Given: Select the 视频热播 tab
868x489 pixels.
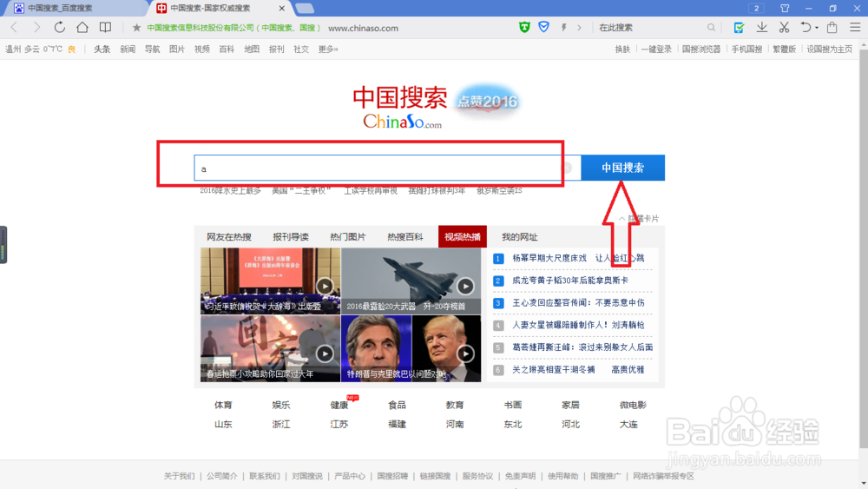Looking at the screenshot, I should click(463, 236).
